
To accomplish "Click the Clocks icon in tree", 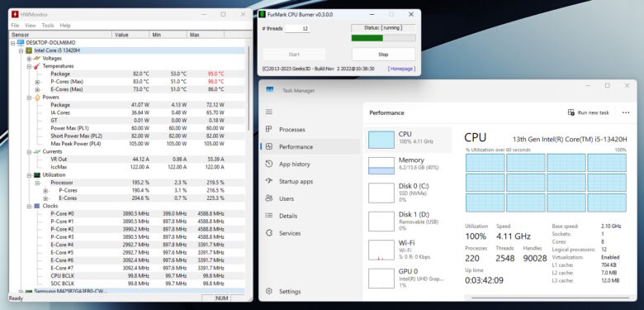I will pyautogui.click(x=36, y=206).
